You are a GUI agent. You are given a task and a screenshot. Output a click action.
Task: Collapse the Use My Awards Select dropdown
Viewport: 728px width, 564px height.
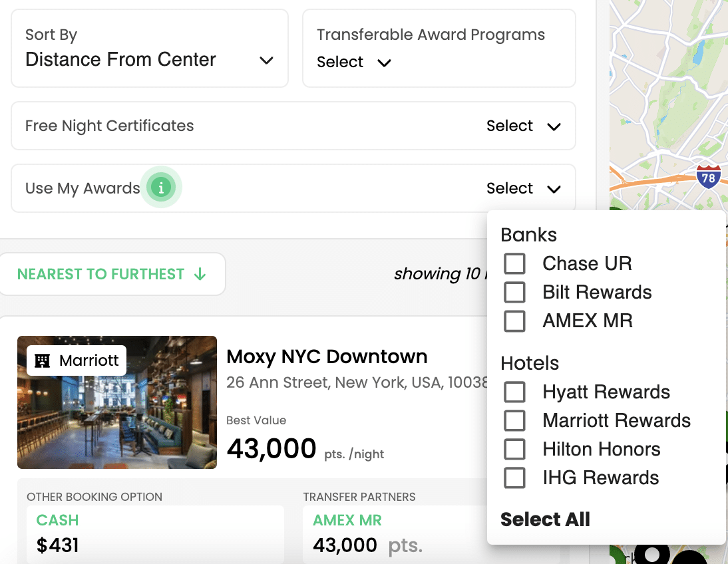[524, 189]
